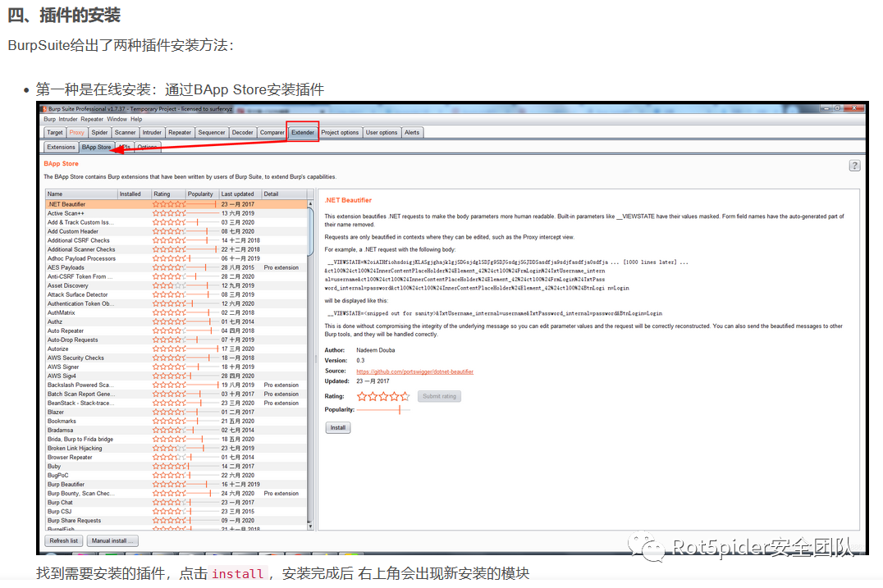This screenshot has width=883, height=588.
Task: Open the Intruder menu in the menu bar
Action: click(68, 119)
